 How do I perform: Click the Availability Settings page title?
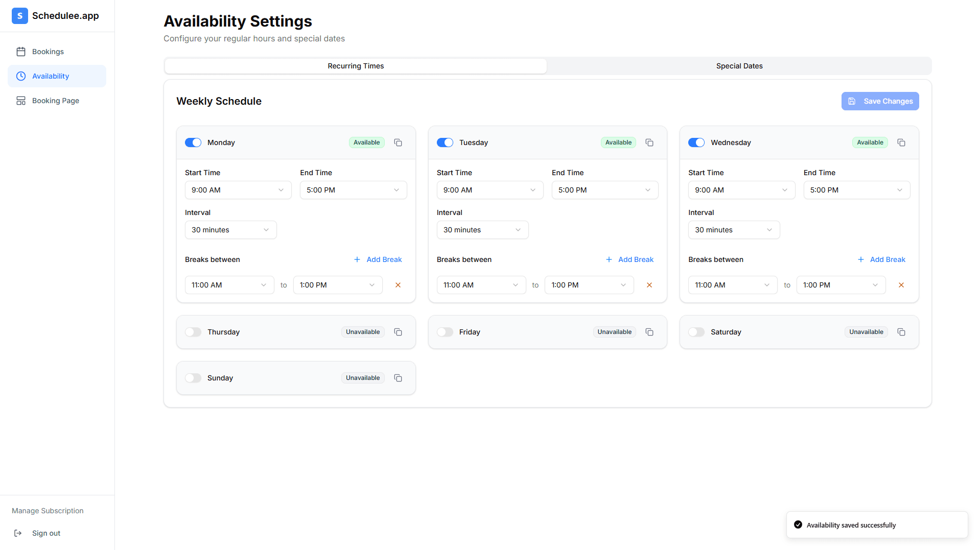pos(238,21)
